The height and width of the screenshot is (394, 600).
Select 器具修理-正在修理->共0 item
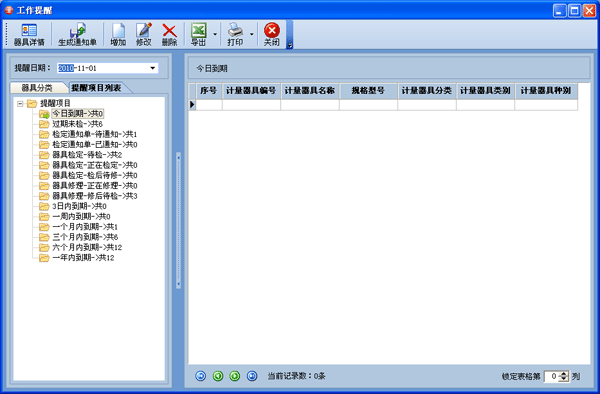point(95,186)
